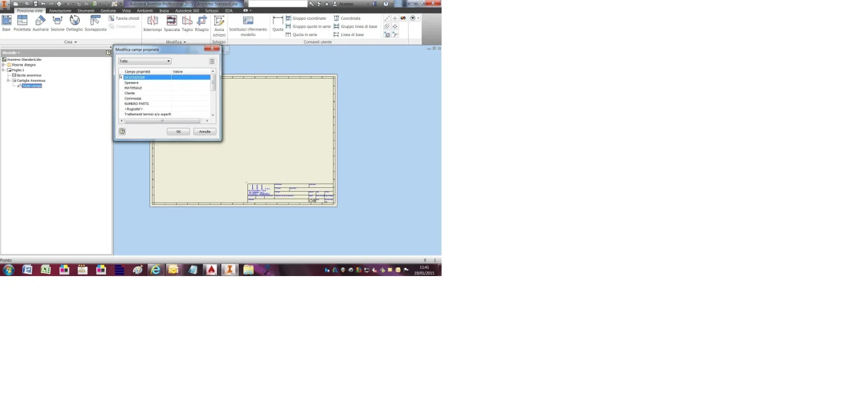868x397 pixels.
Task: Click the favorites star icon in title bar
Action: pos(327,4)
